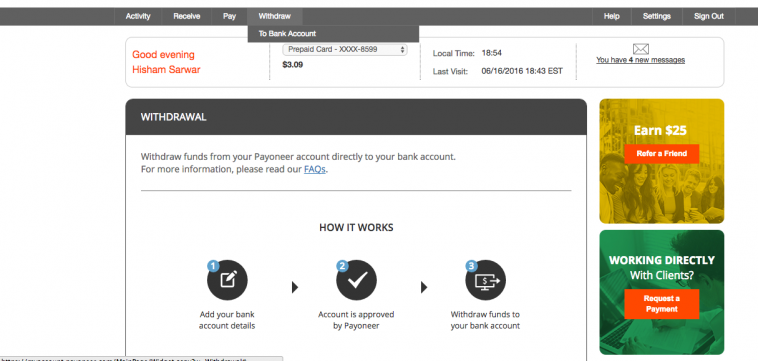This screenshot has width=758, height=361.
Task: Click the WITHDRAWAL panel heading
Action: click(x=174, y=117)
